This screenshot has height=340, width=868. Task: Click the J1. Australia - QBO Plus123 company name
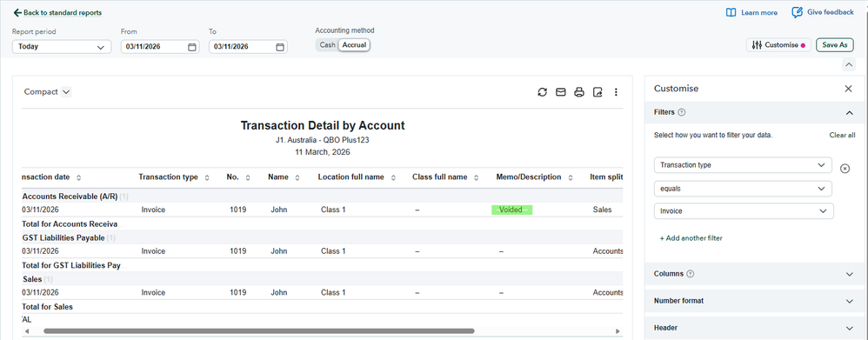pyautogui.click(x=322, y=140)
